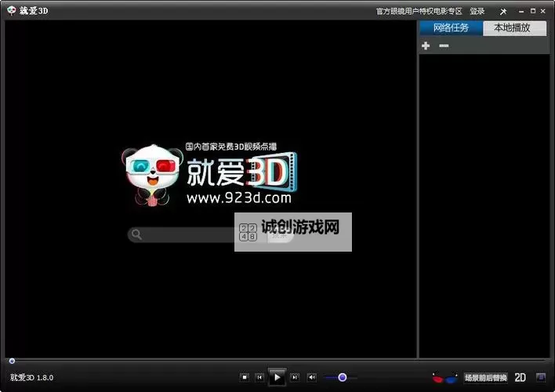555x392 pixels.
Task: Click the magnifier icon in search box
Action: pyautogui.click(x=136, y=234)
